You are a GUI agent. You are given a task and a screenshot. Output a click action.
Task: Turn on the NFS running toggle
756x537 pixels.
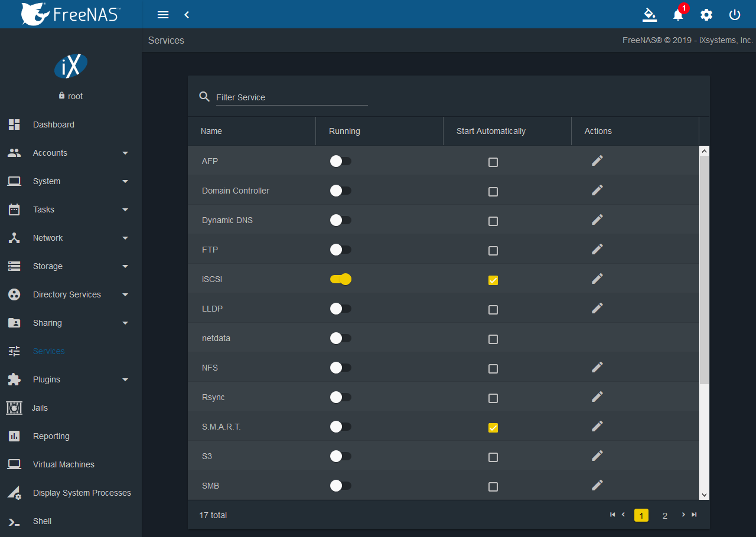pyautogui.click(x=341, y=368)
